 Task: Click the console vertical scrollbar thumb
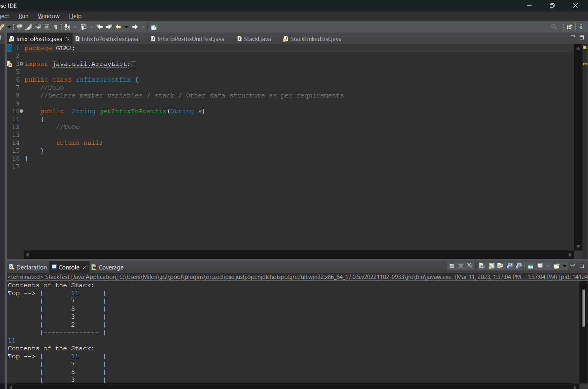[x=583, y=308]
